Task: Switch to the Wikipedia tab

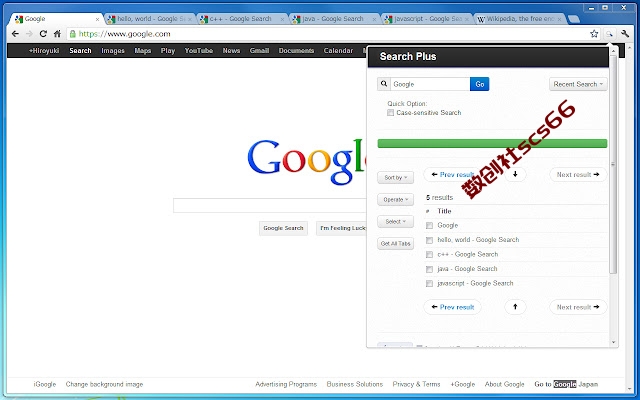Action: click(x=518, y=19)
